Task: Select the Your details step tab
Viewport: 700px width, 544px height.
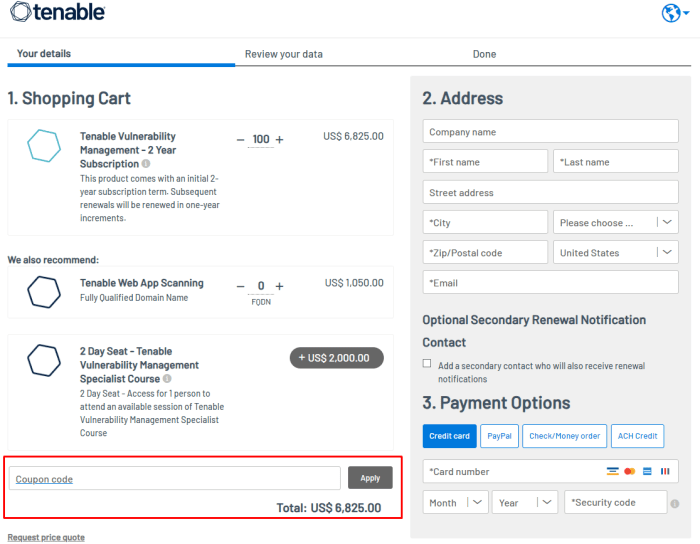Action: coord(44,54)
